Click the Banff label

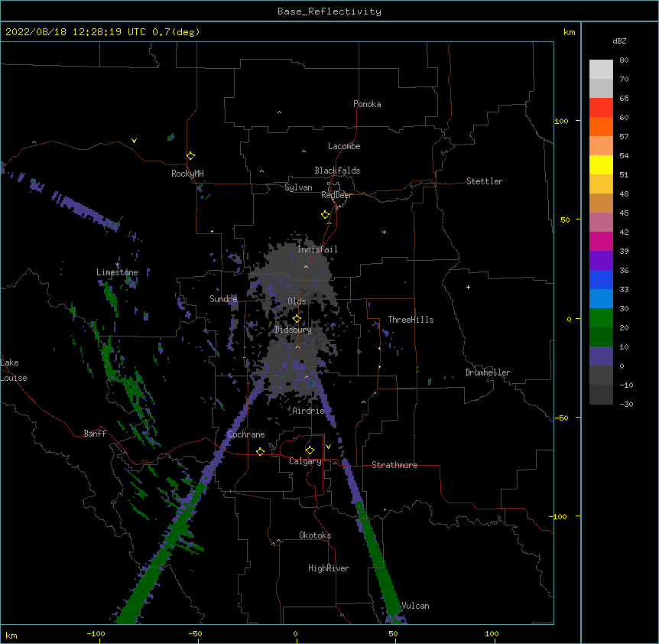(95, 434)
